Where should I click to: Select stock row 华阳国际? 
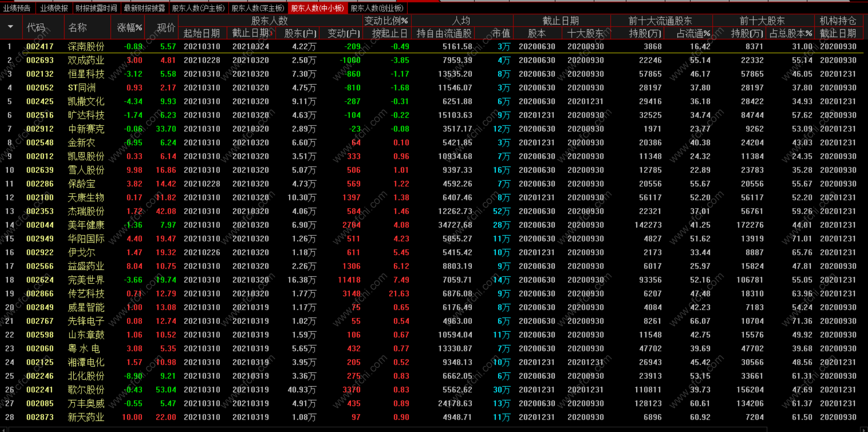431,239
